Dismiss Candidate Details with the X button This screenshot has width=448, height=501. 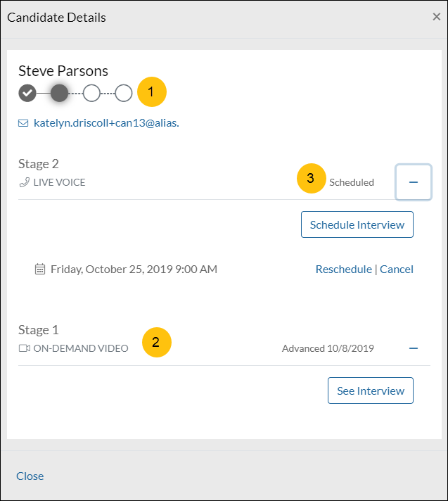point(437,17)
